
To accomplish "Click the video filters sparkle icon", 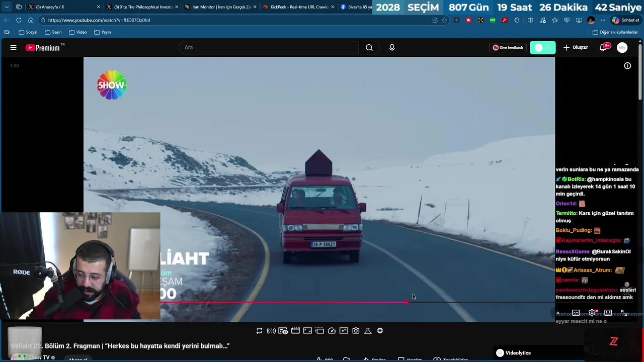I will [x=344, y=331].
